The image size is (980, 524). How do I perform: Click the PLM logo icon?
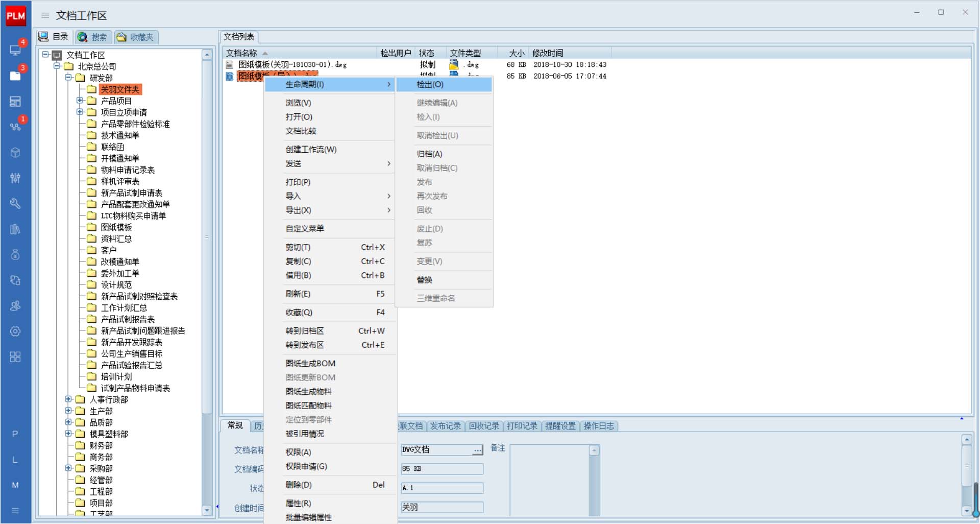click(15, 15)
